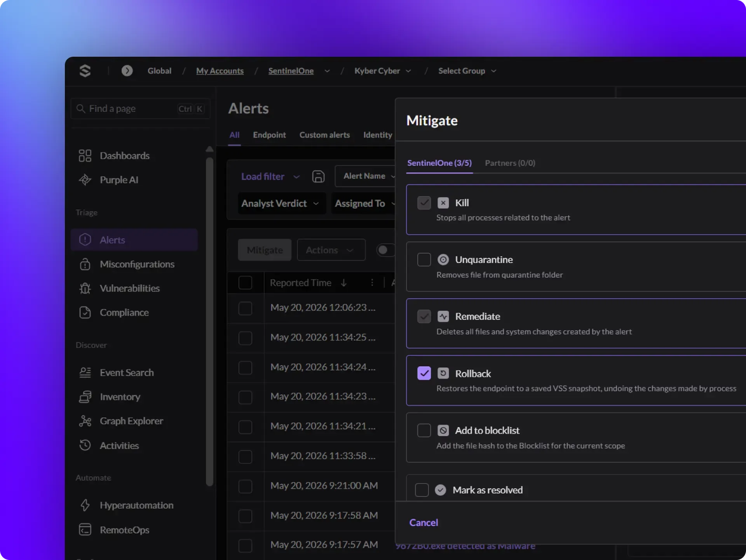Open Reported Time column options menu
The height and width of the screenshot is (560, 746).
click(372, 283)
